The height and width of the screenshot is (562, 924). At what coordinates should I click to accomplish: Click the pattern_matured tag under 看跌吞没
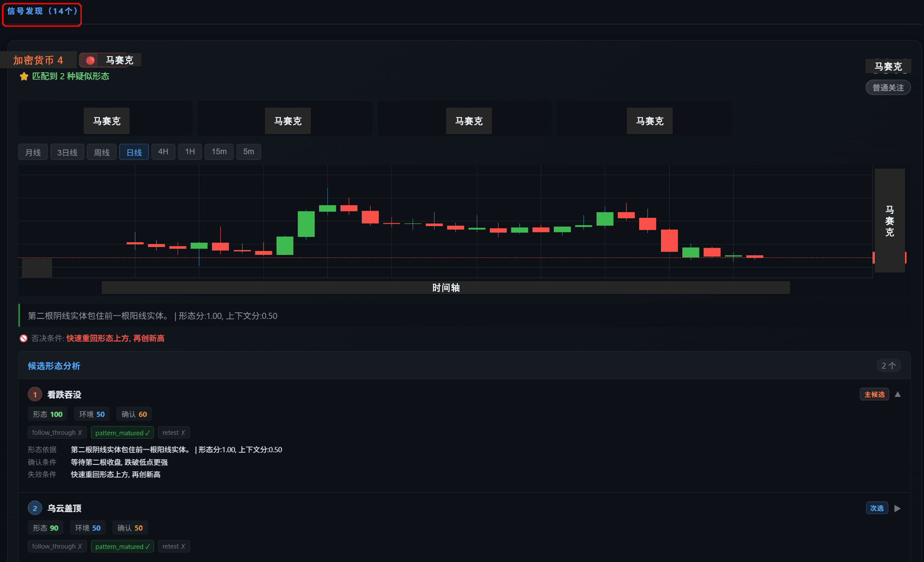coord(122,433)
